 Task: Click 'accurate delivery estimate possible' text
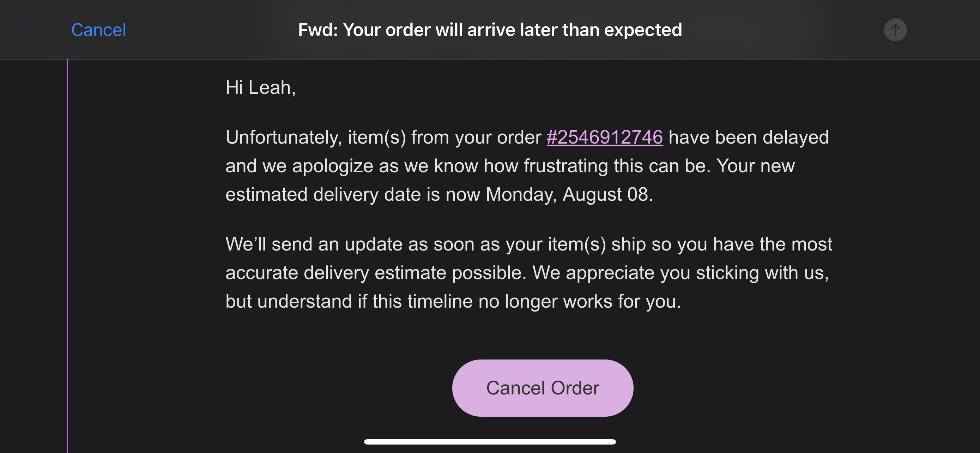375,273
